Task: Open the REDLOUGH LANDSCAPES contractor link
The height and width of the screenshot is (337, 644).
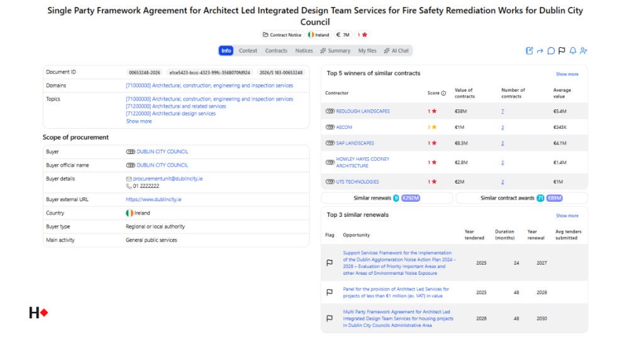Action: tap(363, 111)
